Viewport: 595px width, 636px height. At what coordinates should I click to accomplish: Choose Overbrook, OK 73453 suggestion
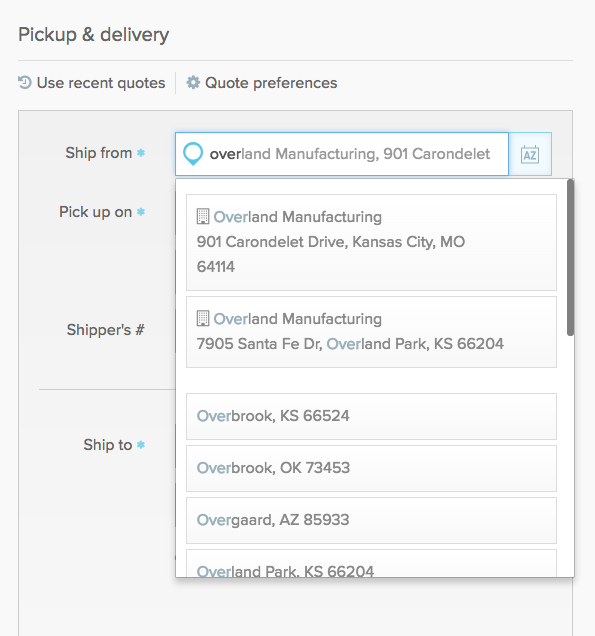[x=371, y=468]
